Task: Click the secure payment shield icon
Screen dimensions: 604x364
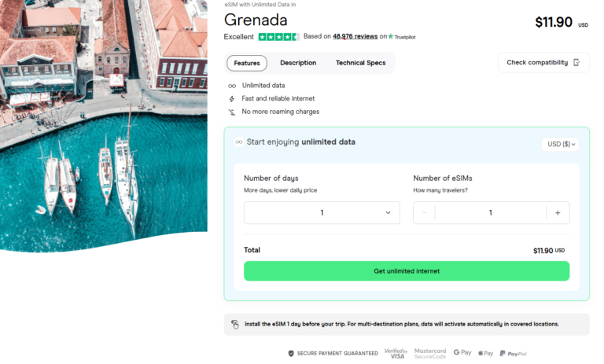Action: [x=291, y=354]
